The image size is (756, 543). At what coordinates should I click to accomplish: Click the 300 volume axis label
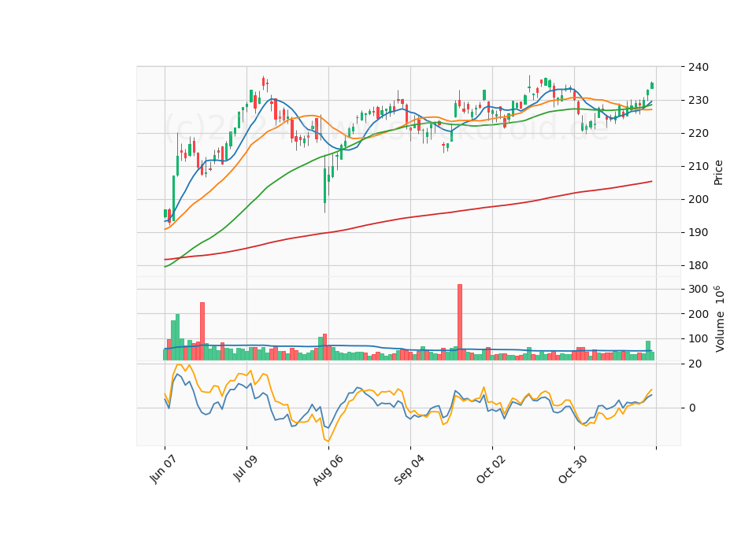(699, 289)
